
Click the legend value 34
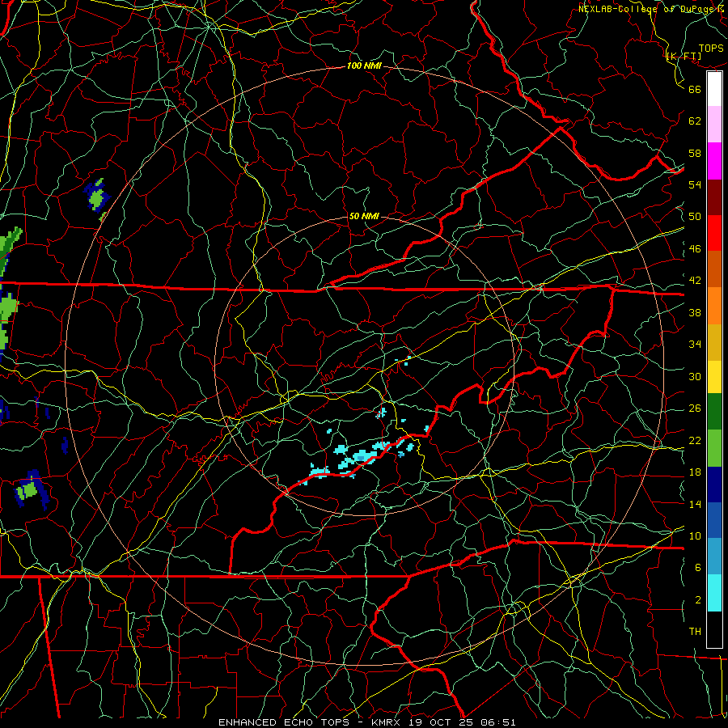(695, 345)
